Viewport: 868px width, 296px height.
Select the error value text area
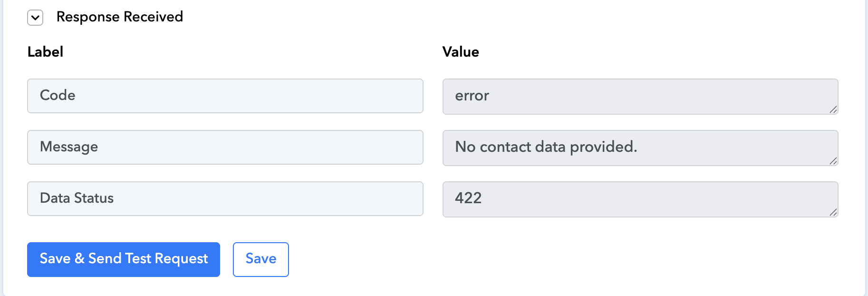[640, 97]
